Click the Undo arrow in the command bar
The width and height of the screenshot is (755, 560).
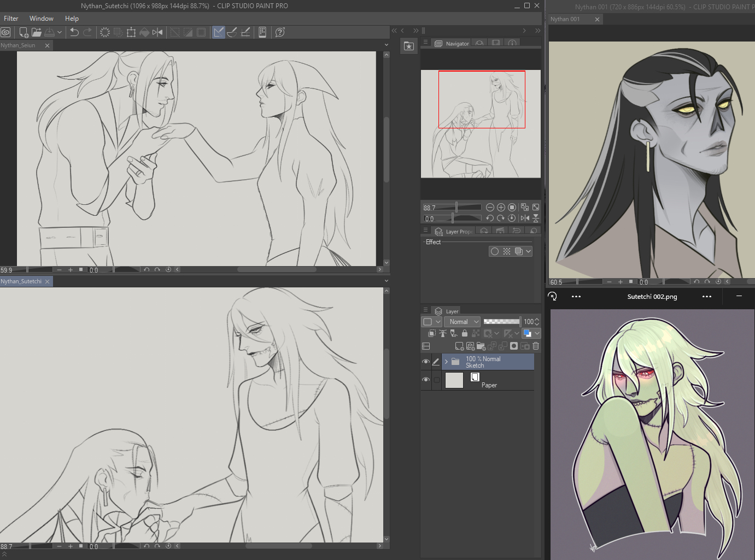74,32
